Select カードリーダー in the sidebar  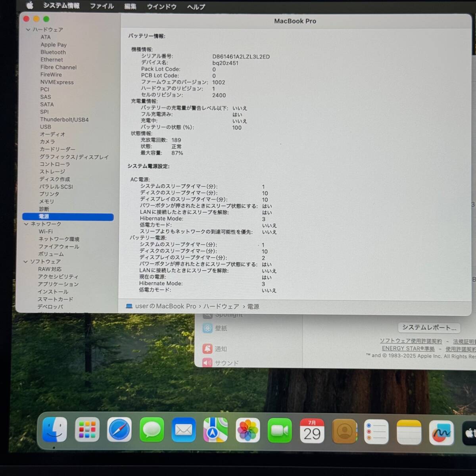coord(57,149)
